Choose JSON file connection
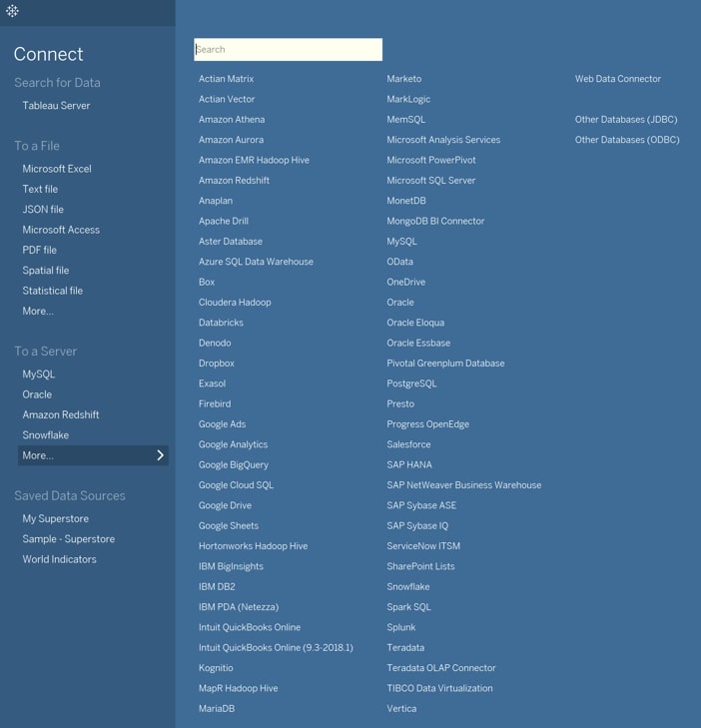This screenshot has width=701, height=728. point(43,210)
